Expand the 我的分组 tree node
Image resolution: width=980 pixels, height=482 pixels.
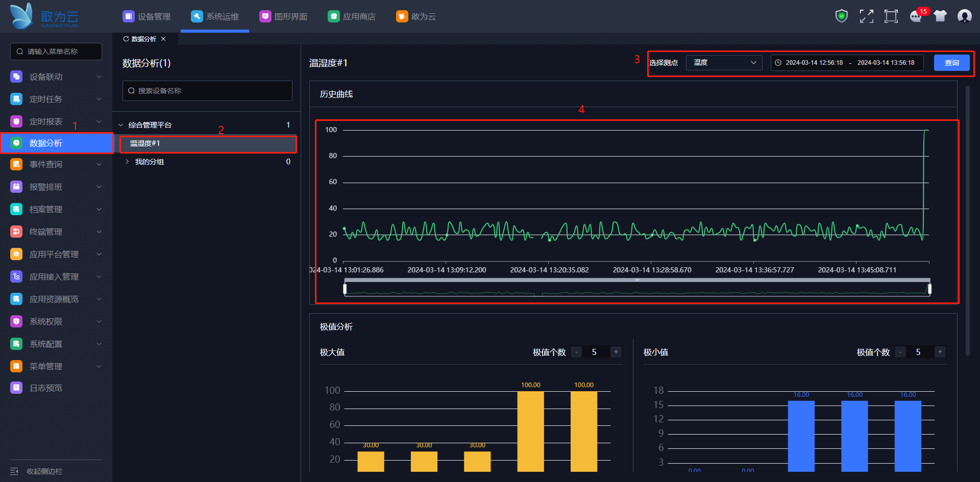pyautogui.click(x=127, y=162)
